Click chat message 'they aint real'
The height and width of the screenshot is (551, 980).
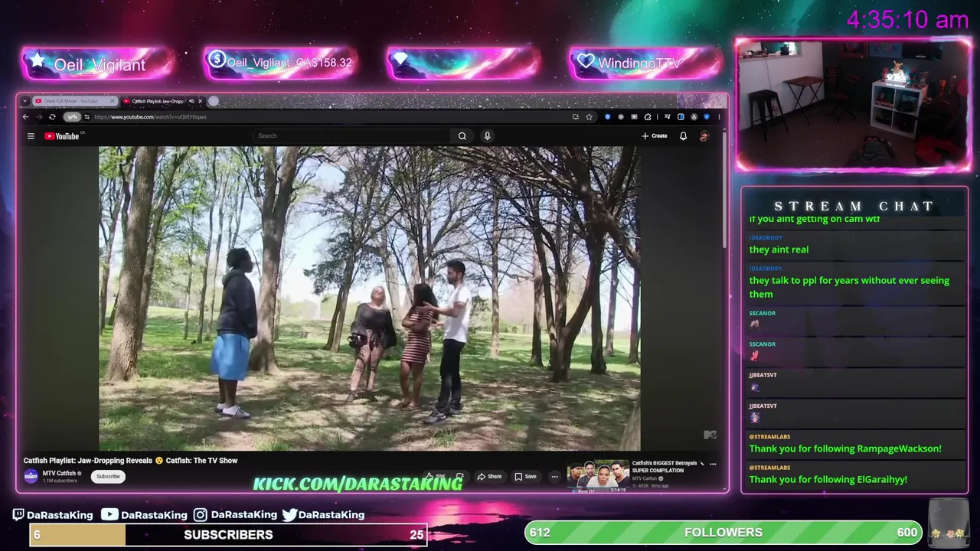pyautogui.click(x=779, y=249)
